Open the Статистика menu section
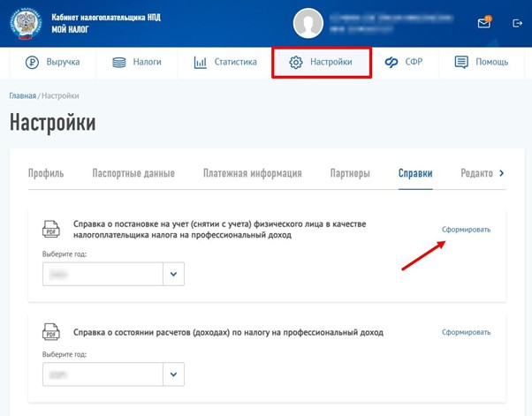Image resolution: width=532 pixels, height=416 pixels. (224, 62)
